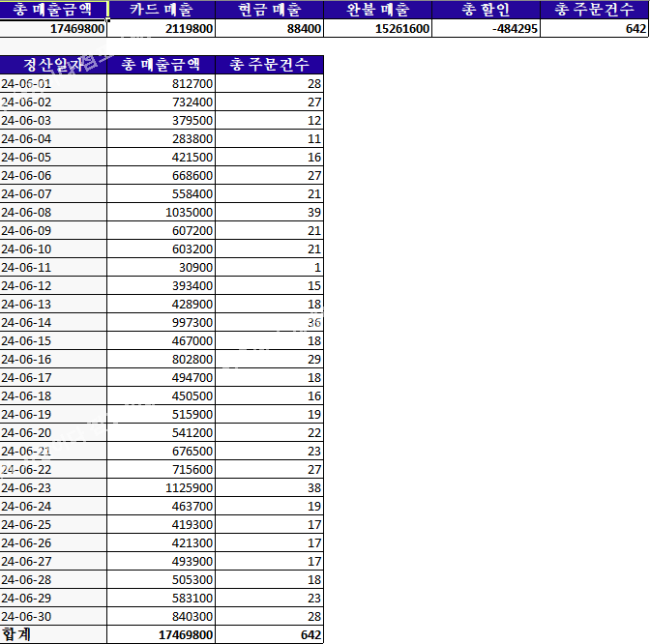Click the sales amount 1125900 cell

click(x=162, y=487)
